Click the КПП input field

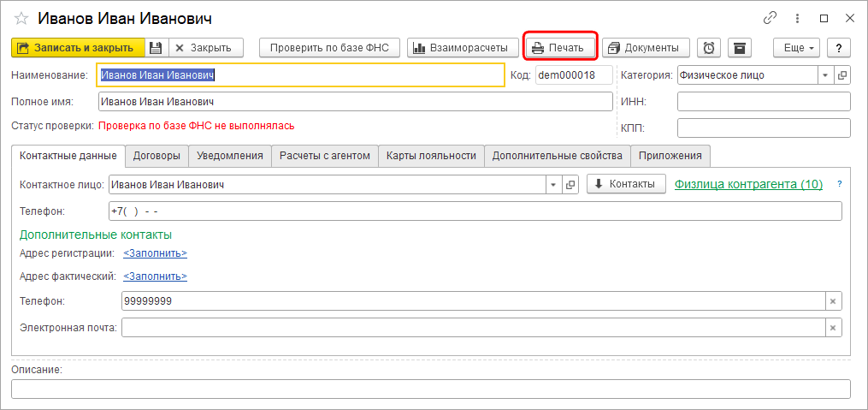[x=764, y=128]
